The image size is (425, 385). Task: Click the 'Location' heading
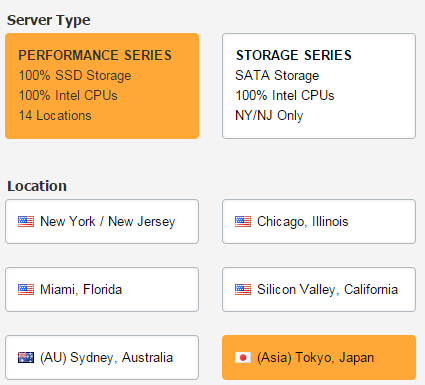37,186
